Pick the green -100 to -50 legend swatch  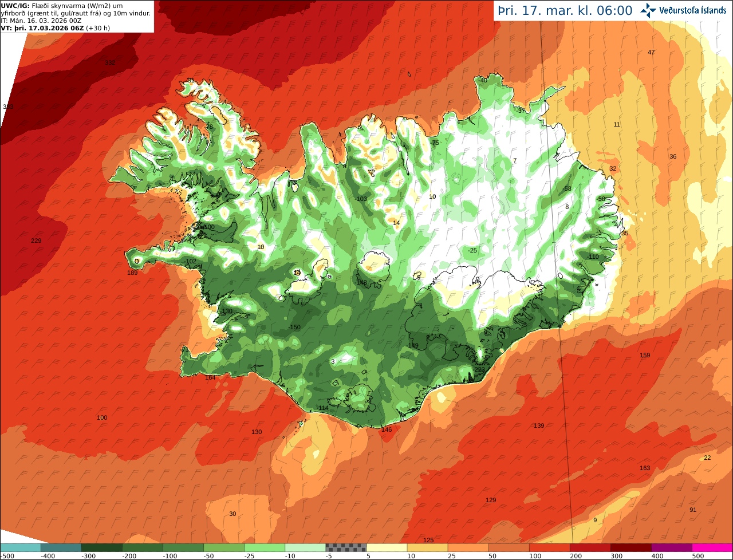183,547
